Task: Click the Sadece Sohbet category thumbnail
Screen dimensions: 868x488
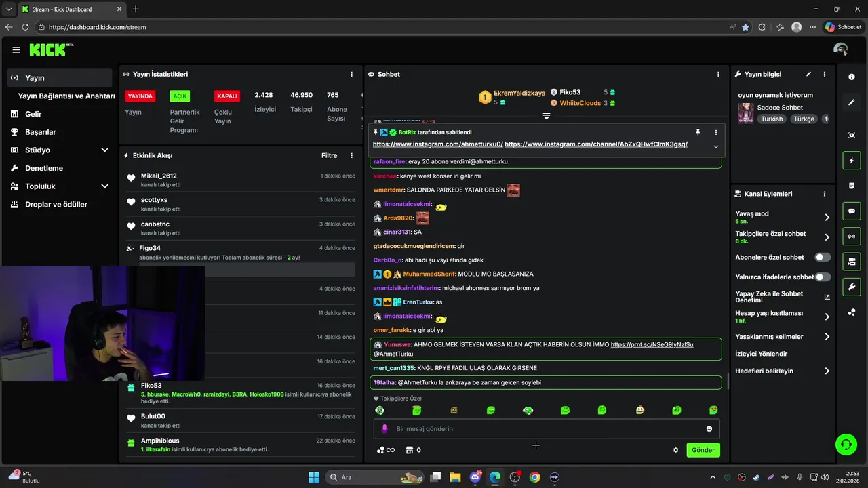Action: [x=745, y=113]
